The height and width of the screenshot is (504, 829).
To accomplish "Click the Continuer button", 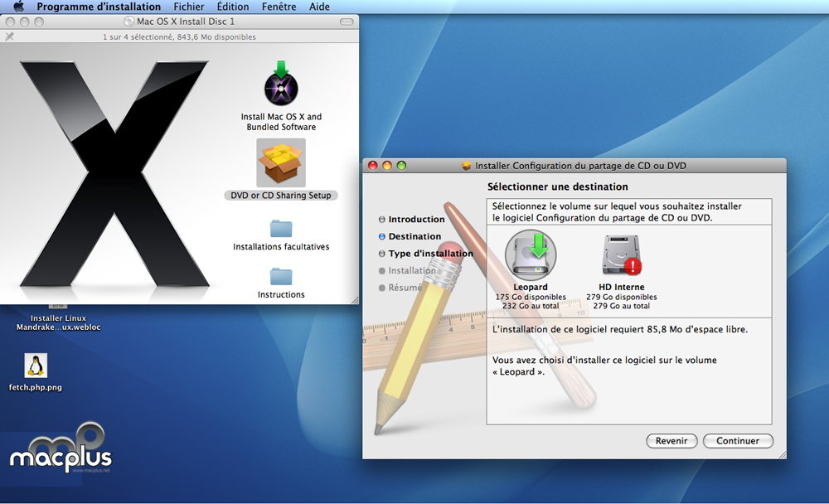I will [737, 441].
